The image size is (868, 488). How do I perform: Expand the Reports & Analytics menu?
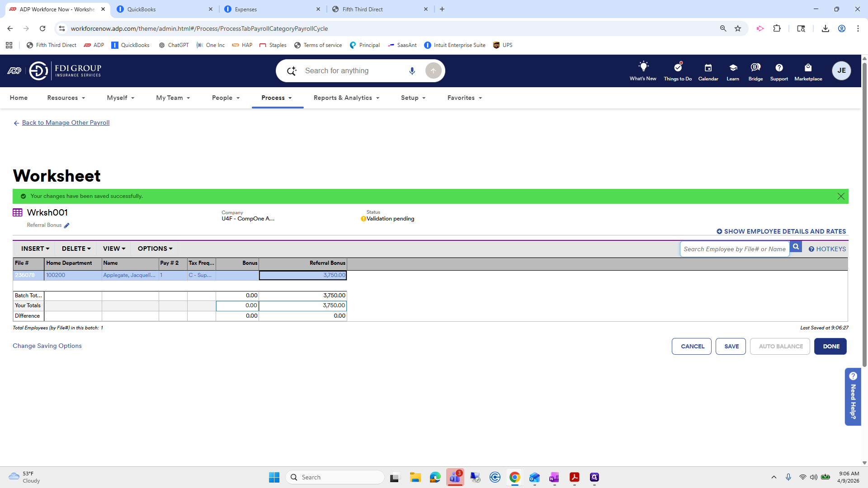point(346,98)
